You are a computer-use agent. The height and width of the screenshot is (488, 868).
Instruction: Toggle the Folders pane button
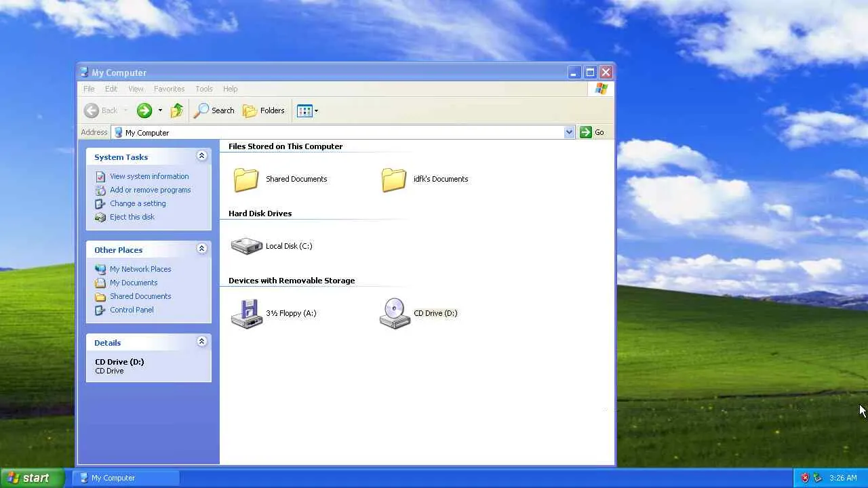(264, 110)
